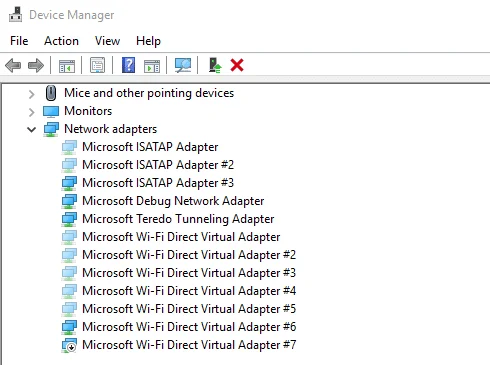Select the Monitors tree node
The image size is (490, 365).
88,111
